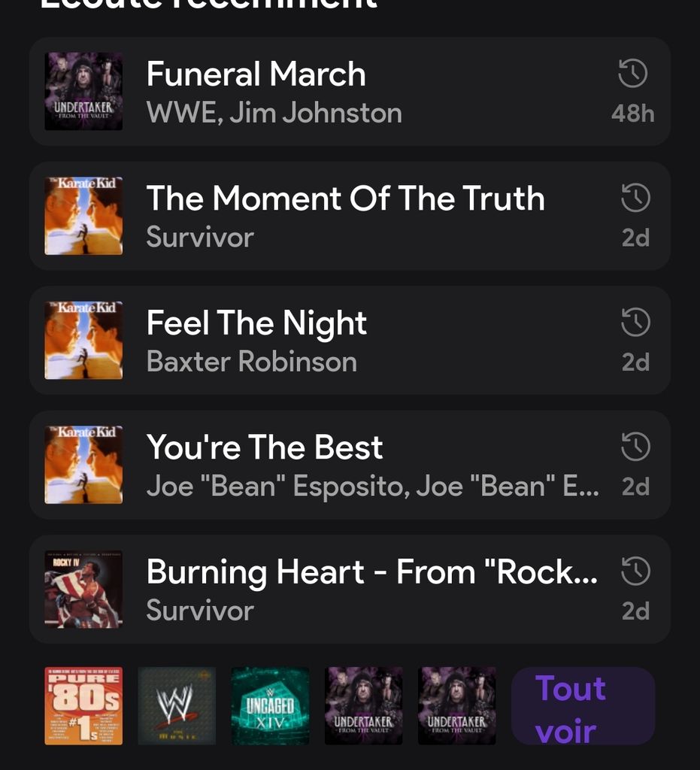Select Feel The Night by Baxter Robinson
The width and height of the screenshot is (700, 770).
tap(350, 340)
